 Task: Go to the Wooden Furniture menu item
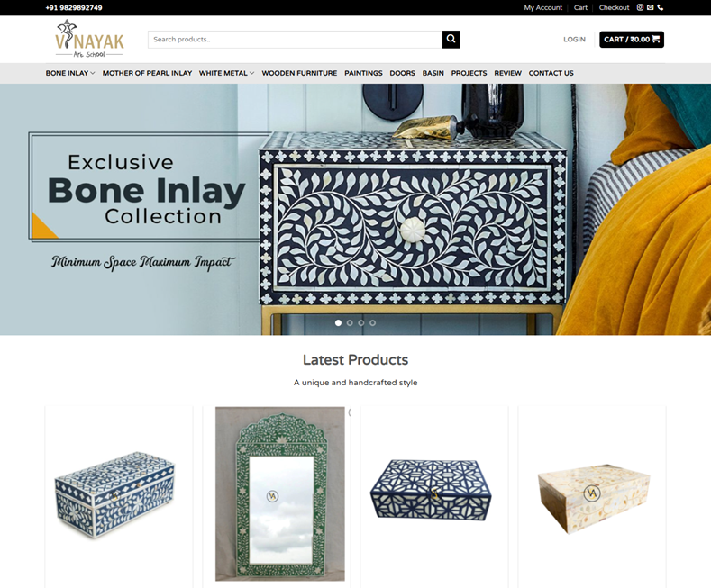point(299,73)
